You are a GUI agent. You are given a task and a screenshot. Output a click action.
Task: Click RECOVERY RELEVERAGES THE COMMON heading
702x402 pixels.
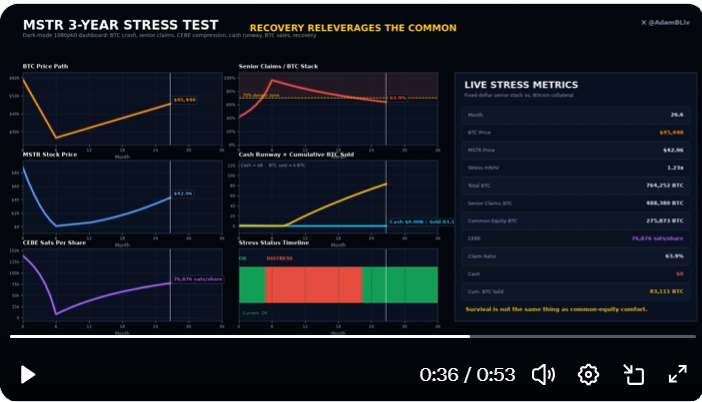353,28
